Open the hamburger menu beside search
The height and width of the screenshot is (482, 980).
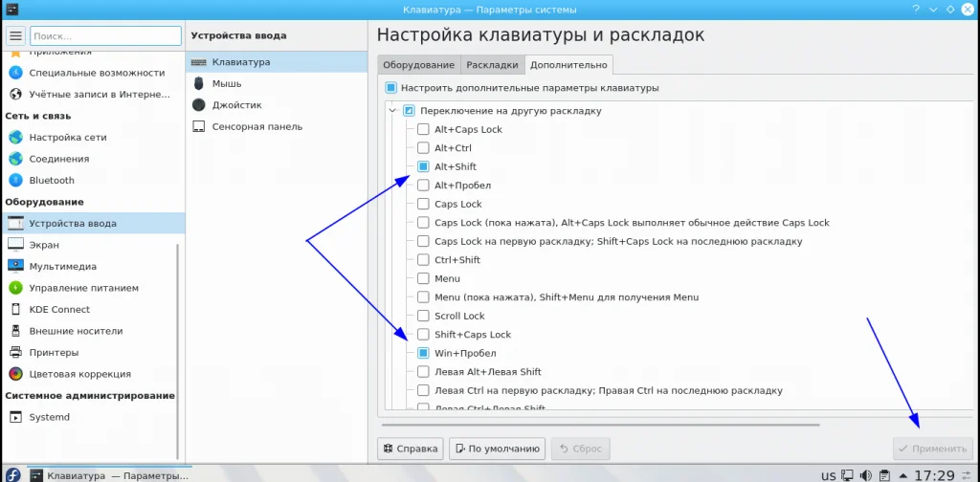coord(15,36)
